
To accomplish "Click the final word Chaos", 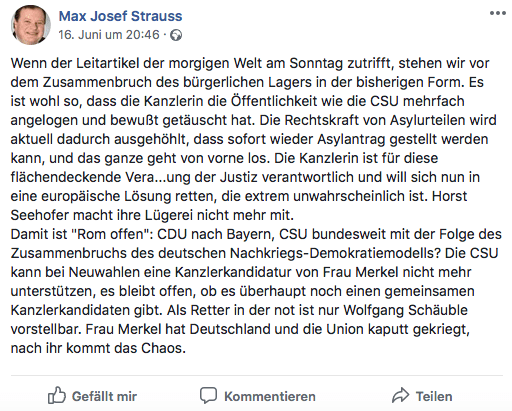I will [163, 348].
